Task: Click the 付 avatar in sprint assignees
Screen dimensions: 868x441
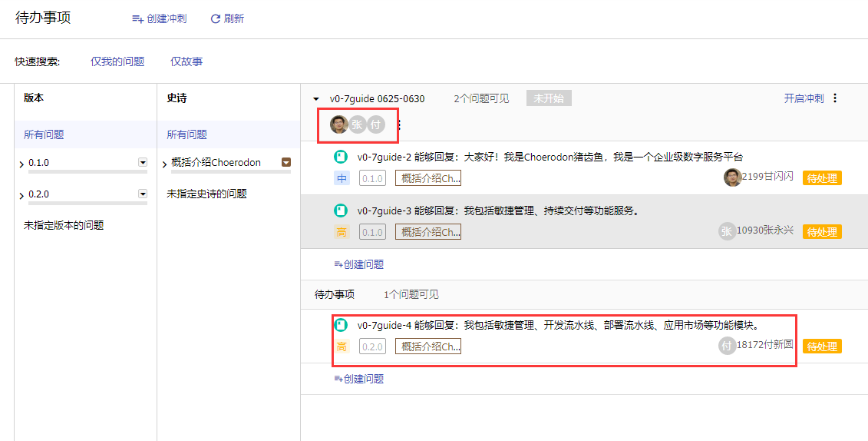Action: point(376,124)
